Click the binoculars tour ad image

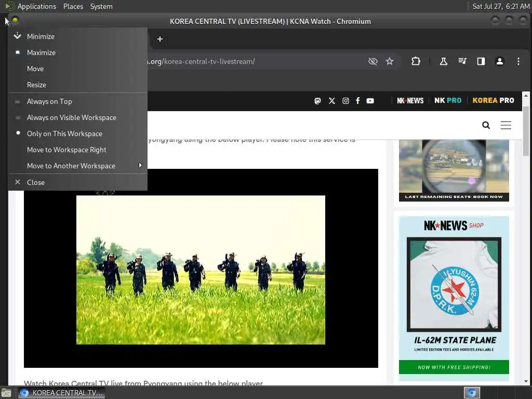pyautogui.click(x=454, y=170)
